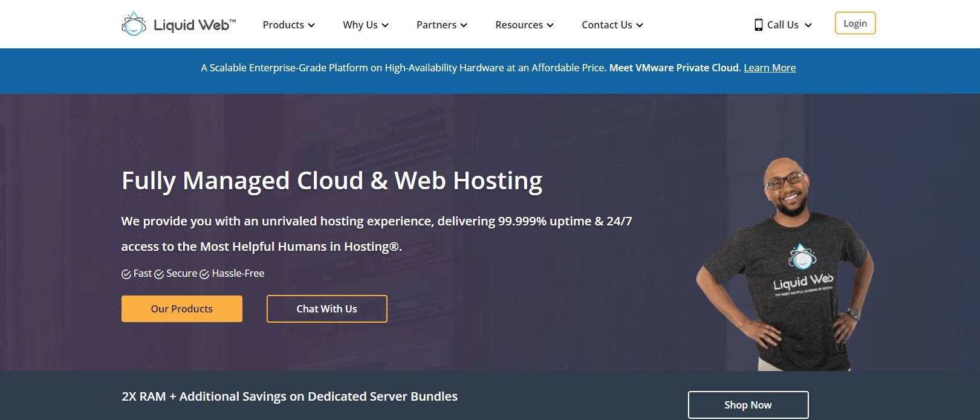Expand the Call Us chevron arrow
Image resolution: width=980 pixels, height=420 pixels.
click(808, 25)
